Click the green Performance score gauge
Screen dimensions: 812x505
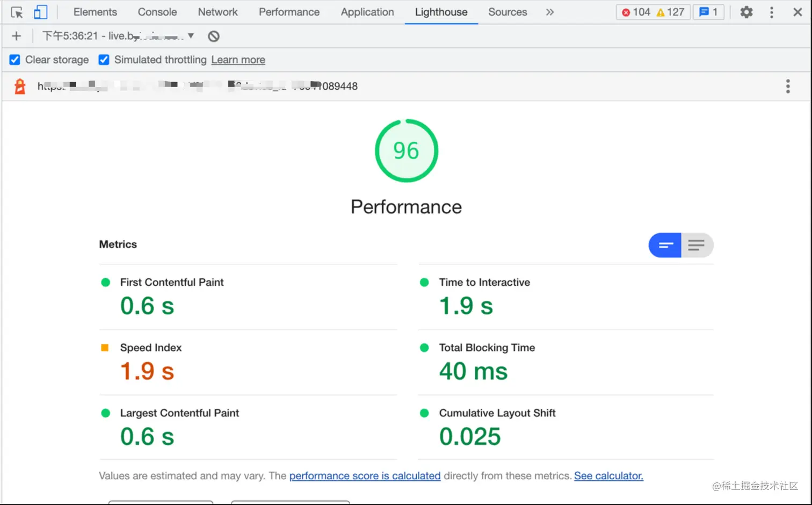[406, 151]
